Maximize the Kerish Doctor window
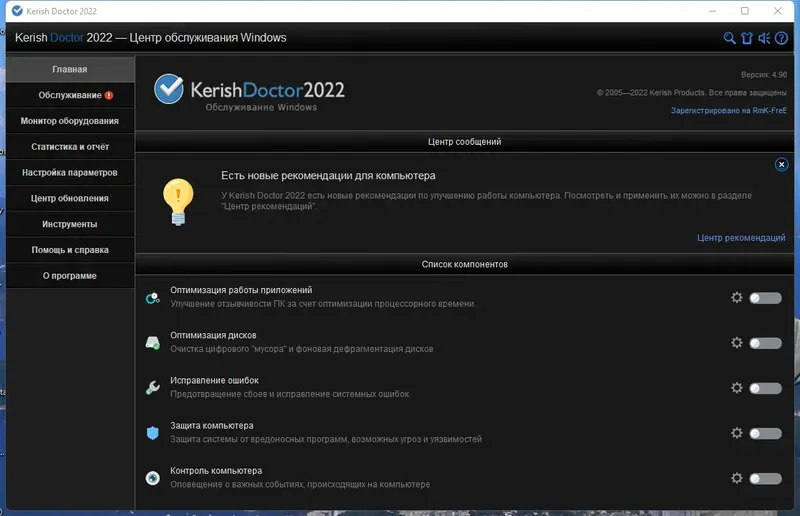 744,11
